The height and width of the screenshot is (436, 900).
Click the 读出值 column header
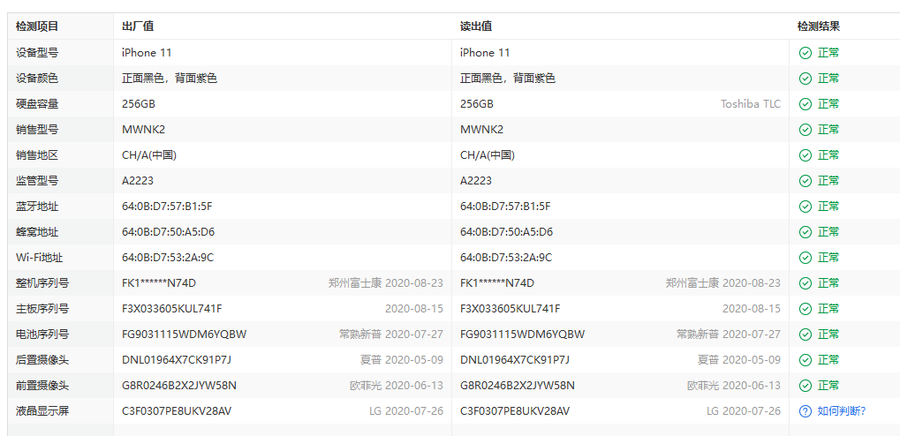[476, 26]
